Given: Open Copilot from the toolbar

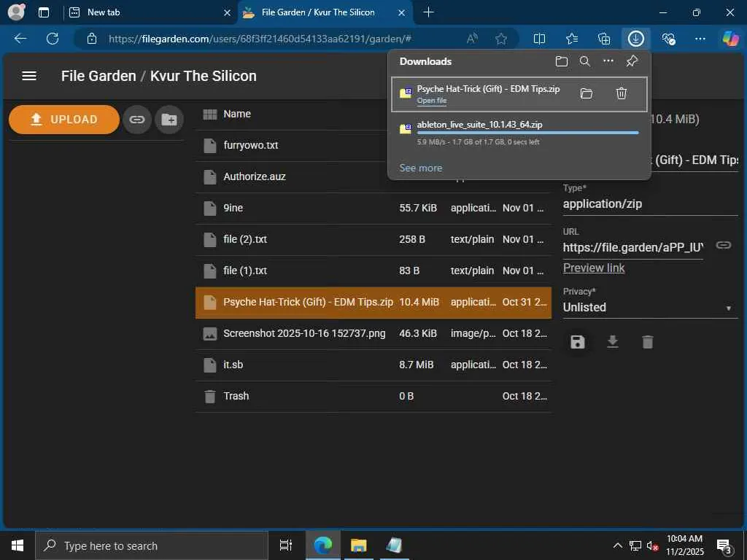Looking at the screenshot, I should [730, 39].
